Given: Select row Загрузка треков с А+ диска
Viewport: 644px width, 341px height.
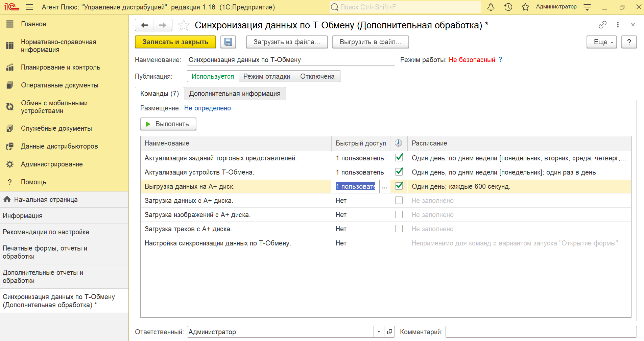Looking at the screenshot, I should [386, 229].
